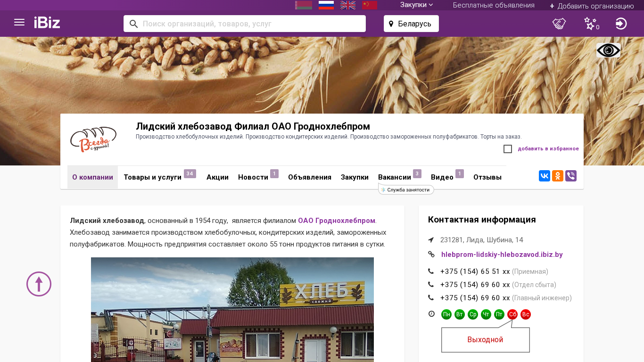This screenshot has width=644, height=362.
Task: Expand the Закупки dropdown in top bar
Action: pos(417,5)
